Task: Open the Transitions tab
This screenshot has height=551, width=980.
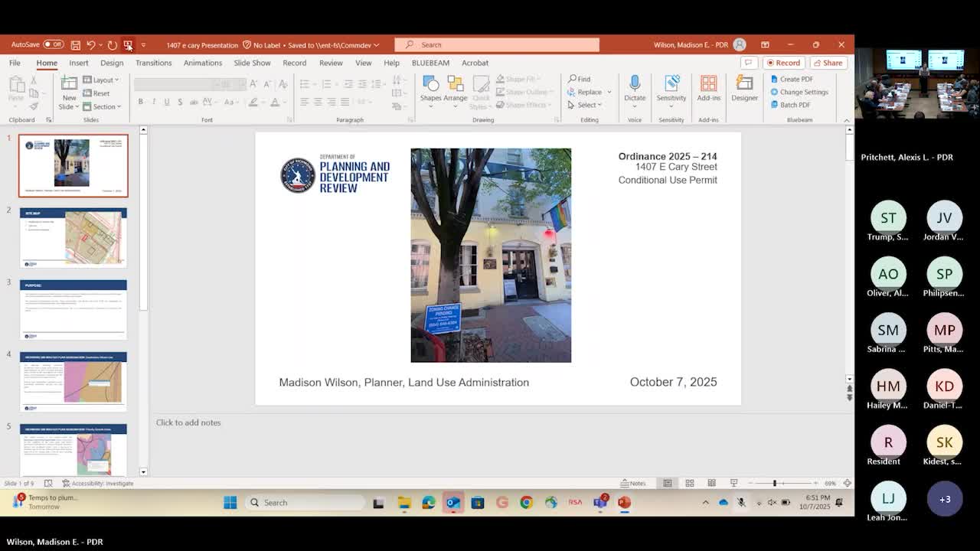Action: click(x=153, y=63)
